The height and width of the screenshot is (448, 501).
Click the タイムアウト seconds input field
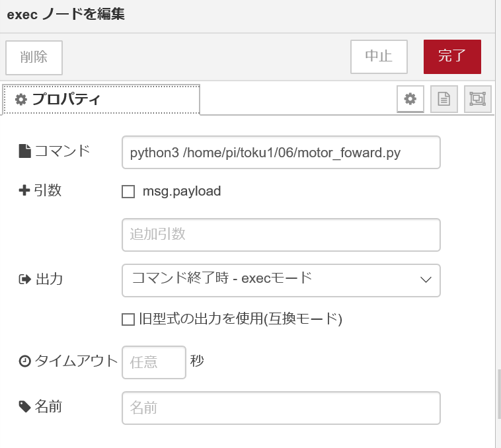[154, 363]
